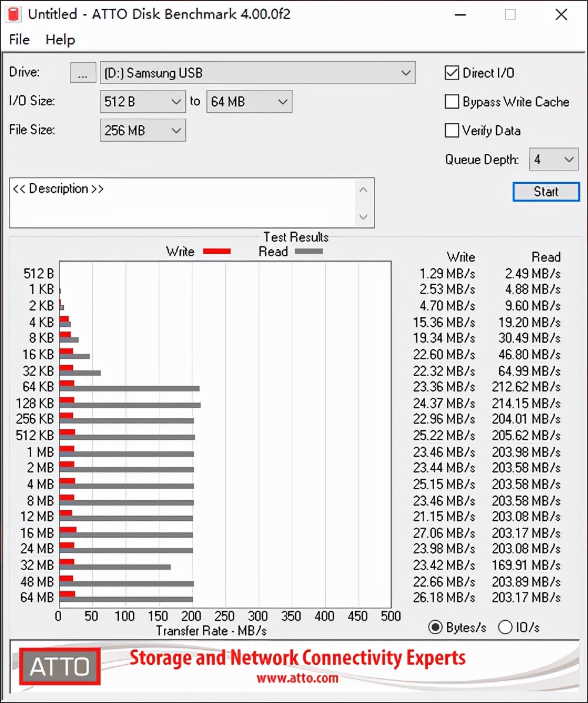
Task: Click the ATTO logo in the banner
Action: click(59, 666)
